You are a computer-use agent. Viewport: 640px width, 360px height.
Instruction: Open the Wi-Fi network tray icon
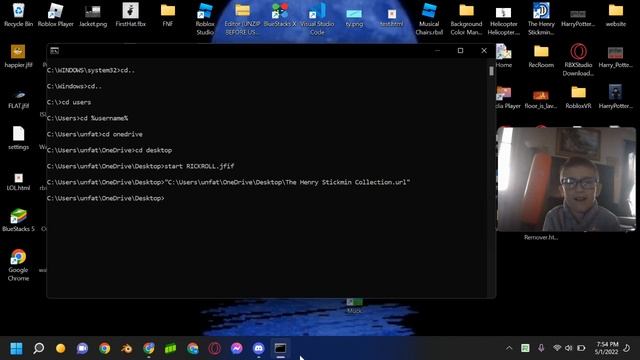557,348
